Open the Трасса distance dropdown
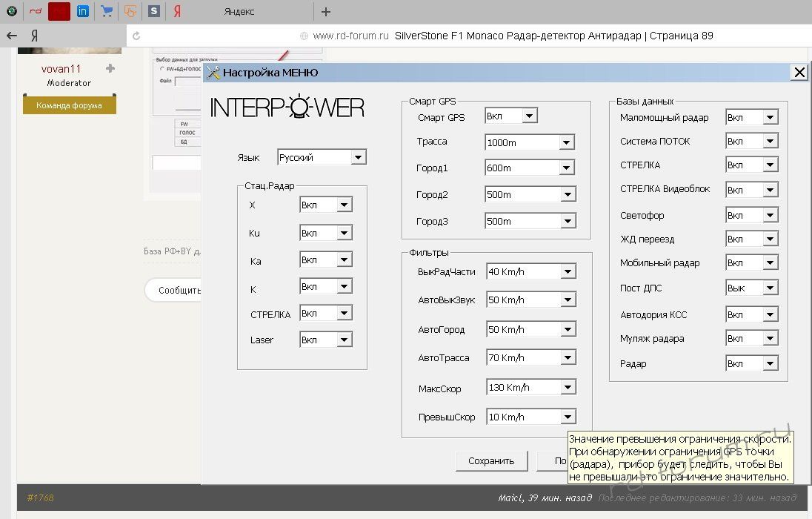Viewport: 812px width, 519px height. coord(566,142)
